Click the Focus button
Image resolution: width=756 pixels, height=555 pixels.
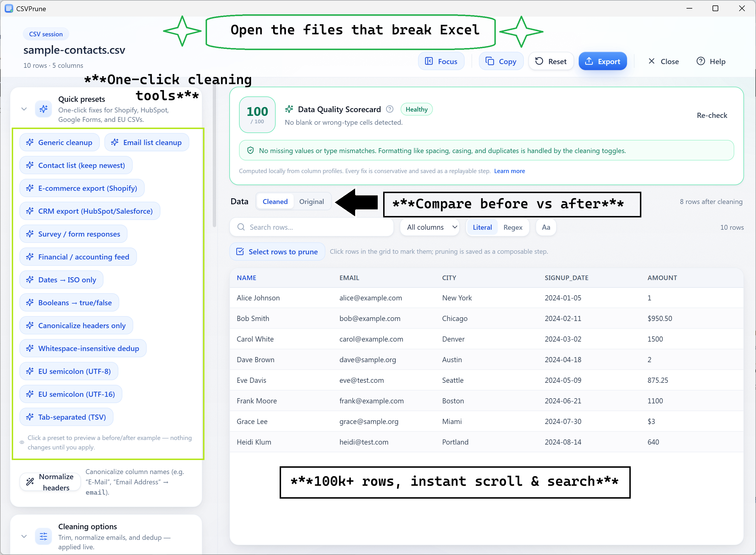(x=441, y=61)
